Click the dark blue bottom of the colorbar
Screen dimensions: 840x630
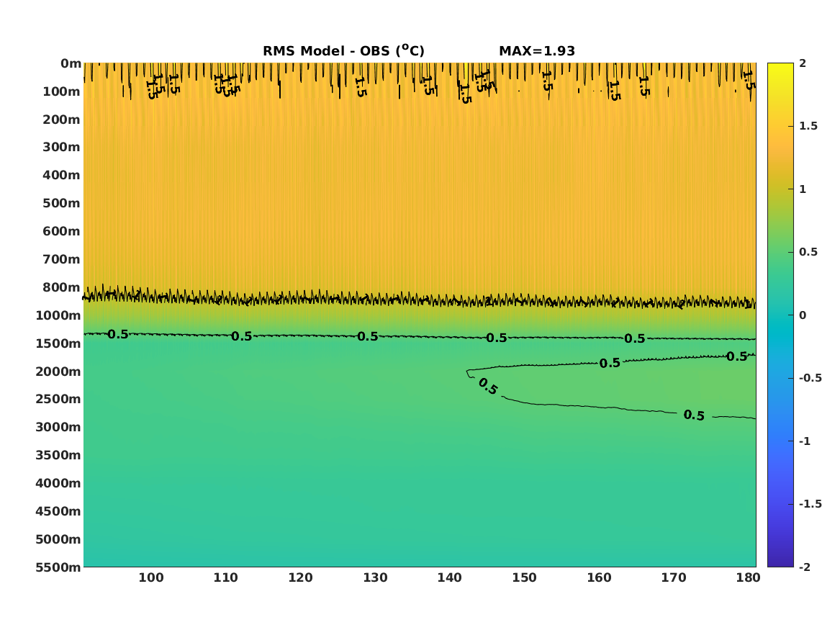[780, 562]
